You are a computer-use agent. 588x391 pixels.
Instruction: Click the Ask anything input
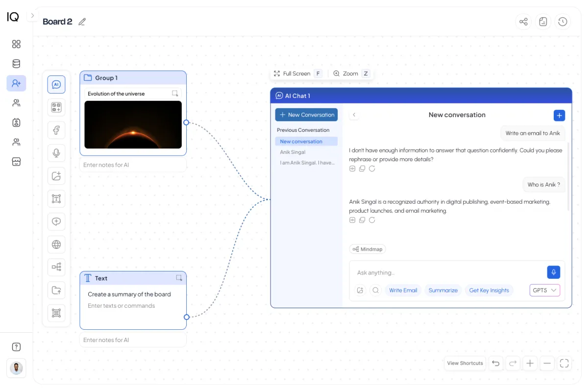click(448, 272)
